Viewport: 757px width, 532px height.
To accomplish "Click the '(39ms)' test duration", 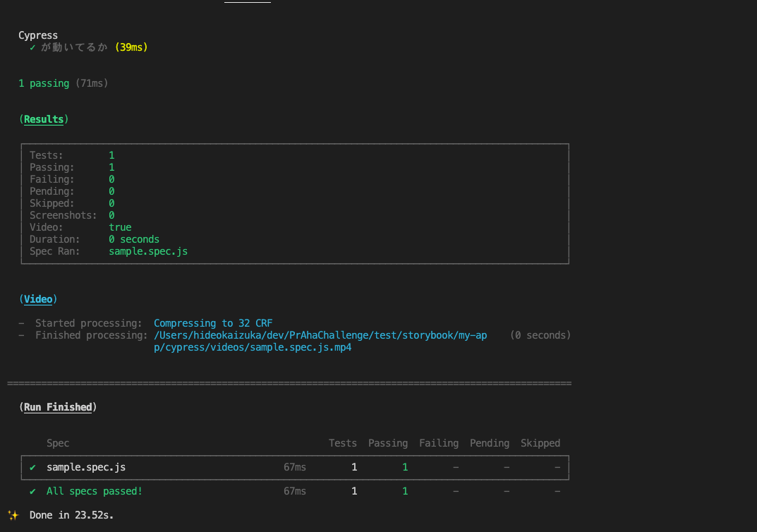I will (131, 47).
